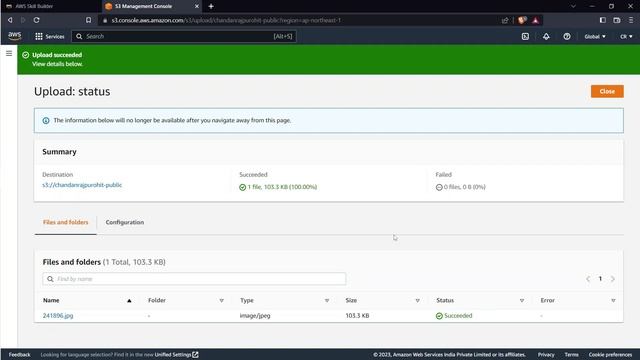The width and height of the screenshot is (640, 360).
Task: Open browser wallet icon
Action: (x=617, y=20)
